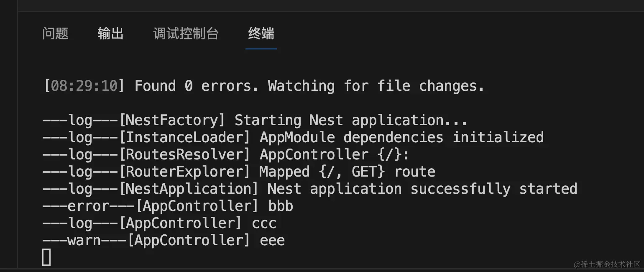The image size is (644, 272).
Task: Click the terminal block cursor
Action: [x=46, y=257]
